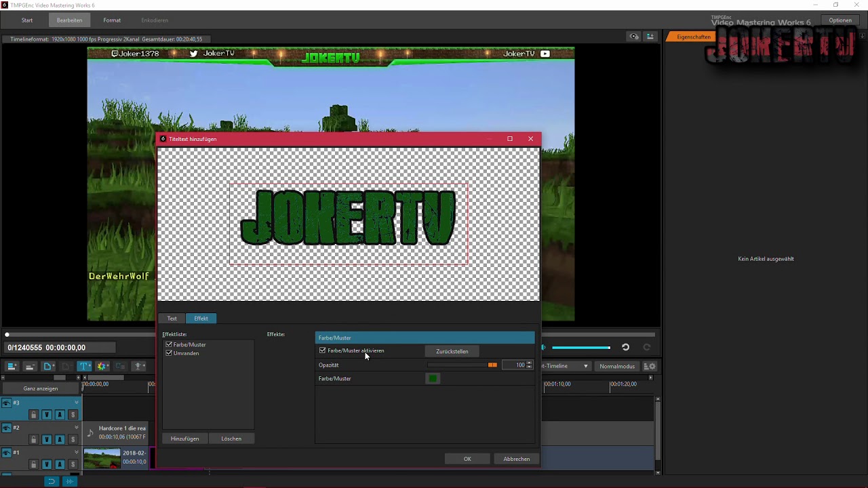Select the 2018-02 video clip thumbnail
Viewport: 868px width, 488px height.
102,458
